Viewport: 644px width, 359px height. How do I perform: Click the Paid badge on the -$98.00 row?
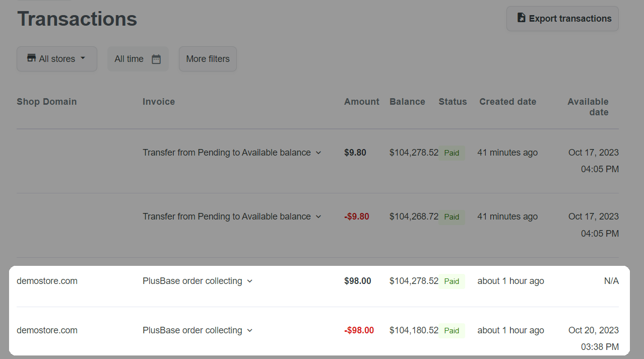[452, 330]
